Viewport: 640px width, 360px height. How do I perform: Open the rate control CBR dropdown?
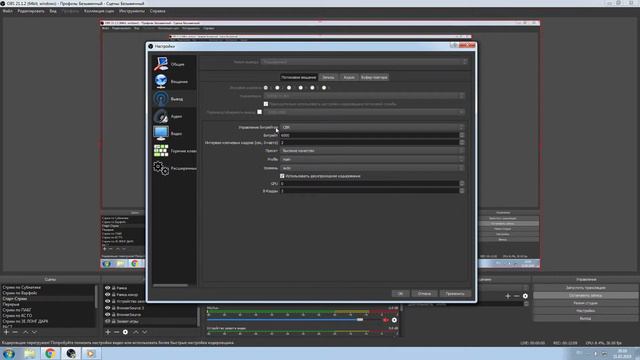coord(372,127)
